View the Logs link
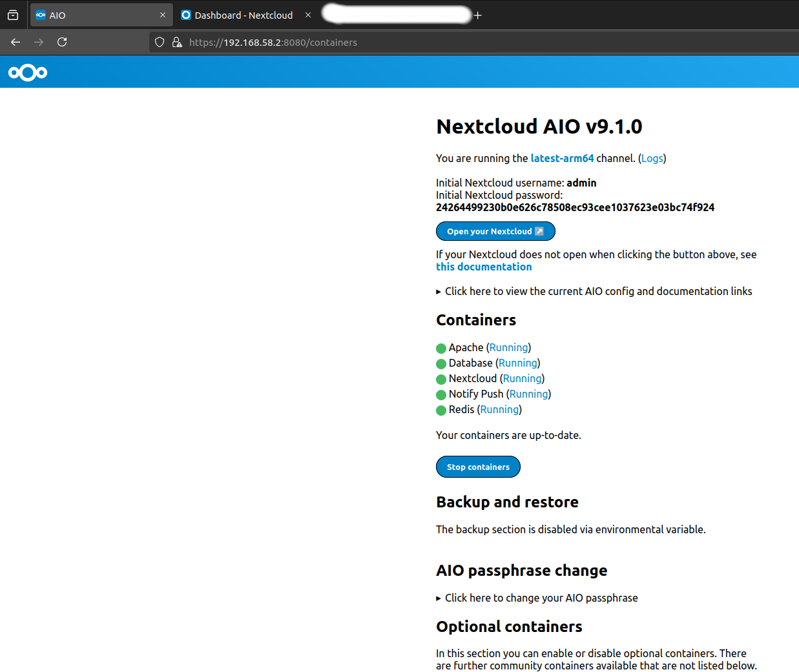 pos(652,158)
